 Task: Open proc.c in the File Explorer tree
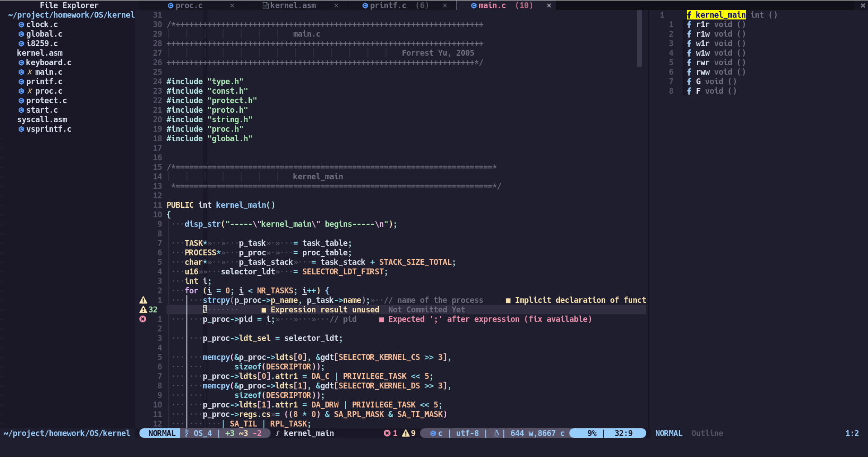pyautogui.click(x=48, y=91)
